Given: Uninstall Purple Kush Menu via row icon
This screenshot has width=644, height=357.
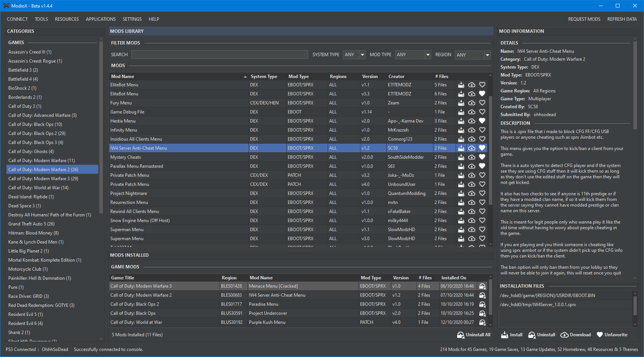Looking at the screenshot, I should [482, 322].
